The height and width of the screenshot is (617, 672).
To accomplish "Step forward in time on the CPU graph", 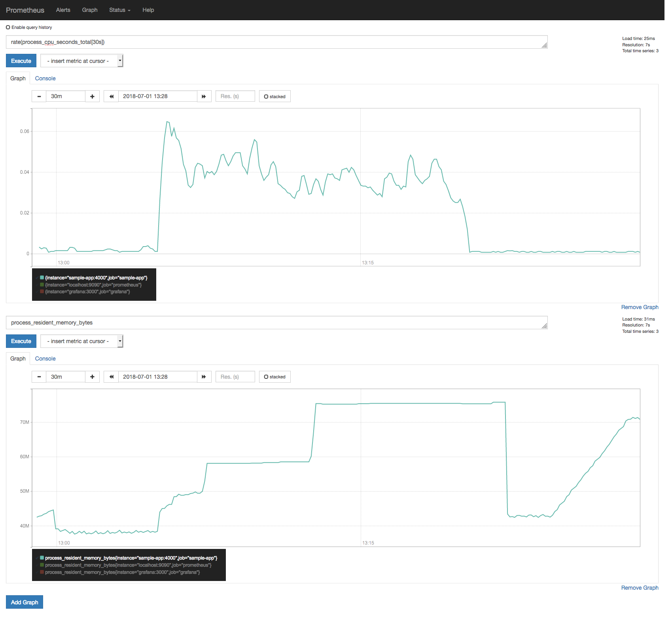I will (204, 96).
